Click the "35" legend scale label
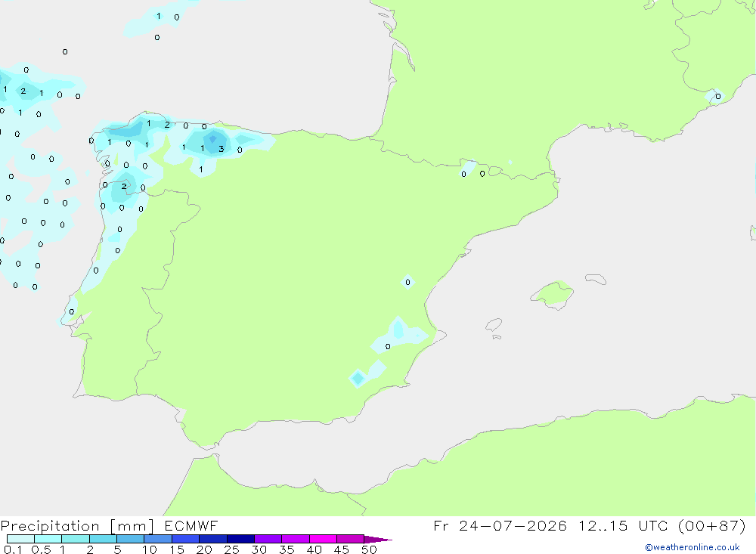756x554 pixels. 287,549
